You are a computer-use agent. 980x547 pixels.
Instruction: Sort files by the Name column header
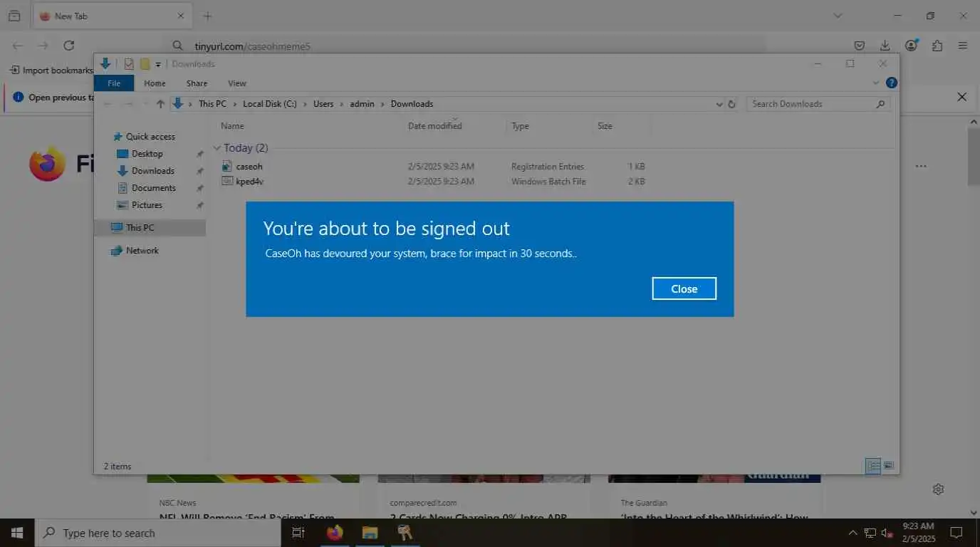point(232,126)
